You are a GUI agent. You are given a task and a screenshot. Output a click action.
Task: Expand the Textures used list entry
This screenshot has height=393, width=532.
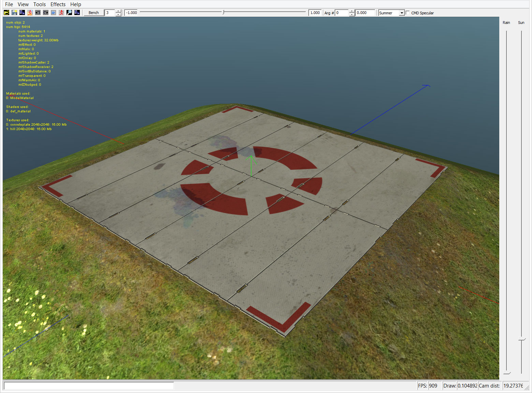click(x=17, y=120)
